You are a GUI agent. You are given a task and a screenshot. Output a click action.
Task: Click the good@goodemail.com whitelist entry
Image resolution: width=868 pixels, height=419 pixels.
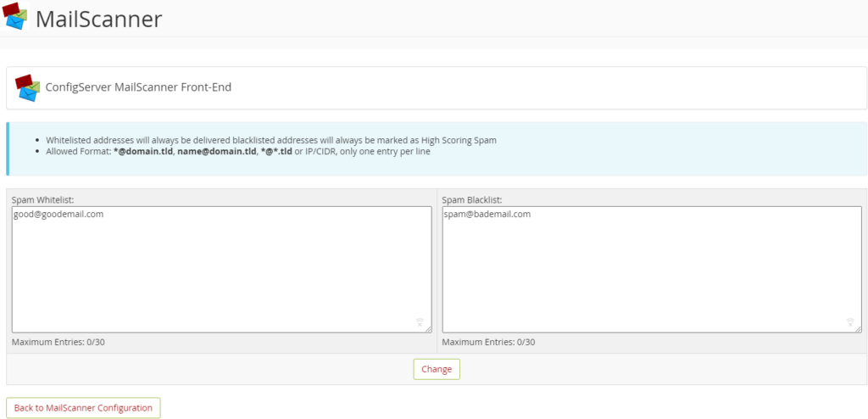pos(58,214)
